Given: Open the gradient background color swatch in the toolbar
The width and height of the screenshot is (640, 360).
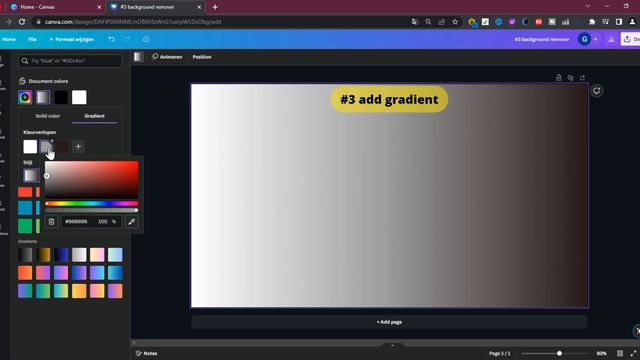Looking at the screenshot, I should tap(139, 57).
